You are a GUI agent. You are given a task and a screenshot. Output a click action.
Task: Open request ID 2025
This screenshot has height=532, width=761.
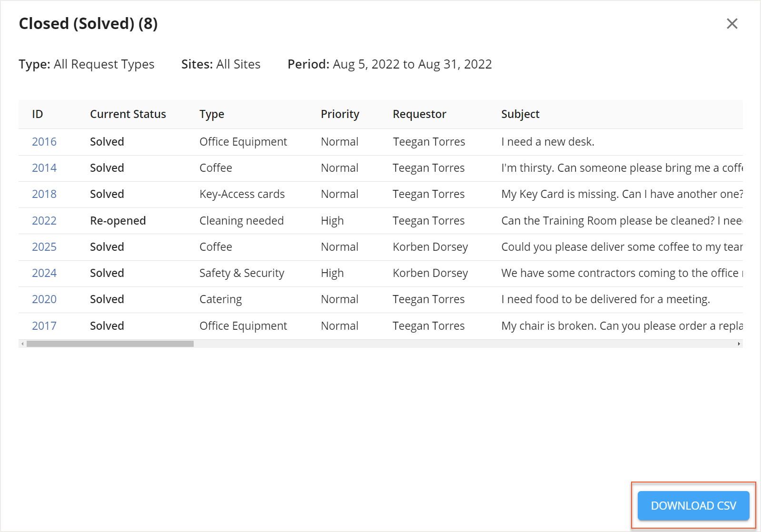pyautogui.click(x=44, y=247)
